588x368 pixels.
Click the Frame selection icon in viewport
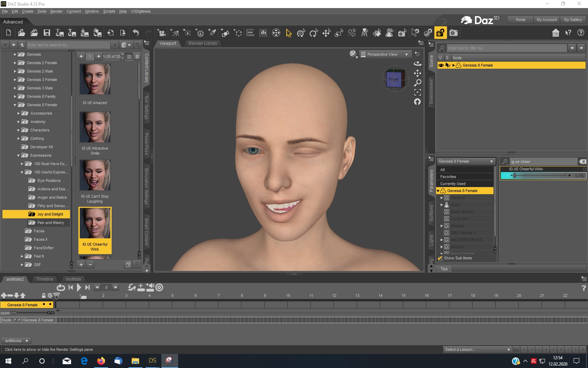click(x=418, y=92)
